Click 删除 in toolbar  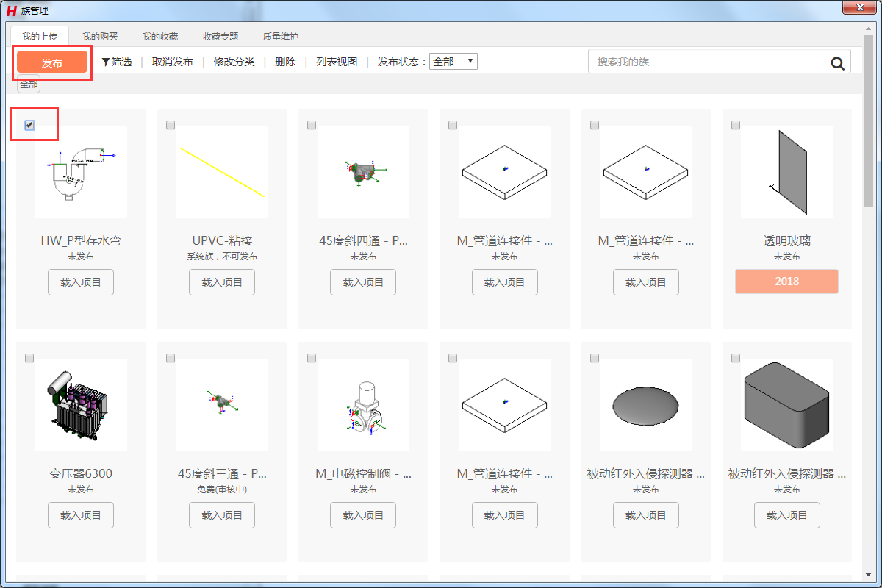285,62
